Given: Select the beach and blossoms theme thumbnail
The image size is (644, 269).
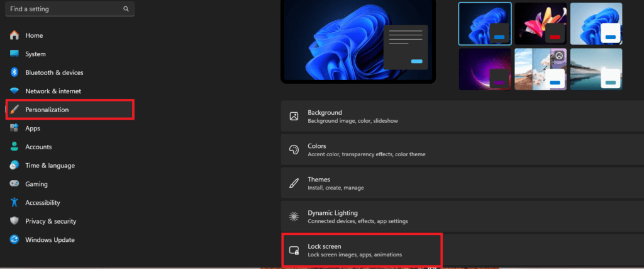Looking at the screenshot, I should coord(540,69).
